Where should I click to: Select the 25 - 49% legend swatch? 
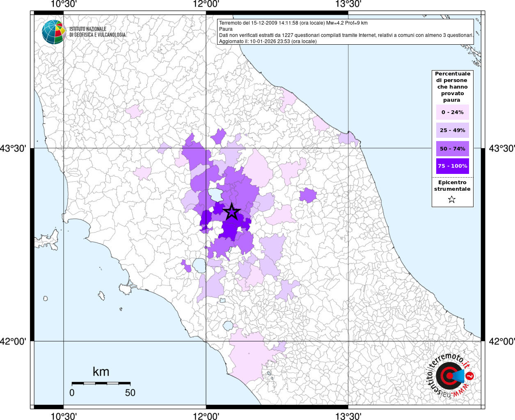click(x=452, y=130)
